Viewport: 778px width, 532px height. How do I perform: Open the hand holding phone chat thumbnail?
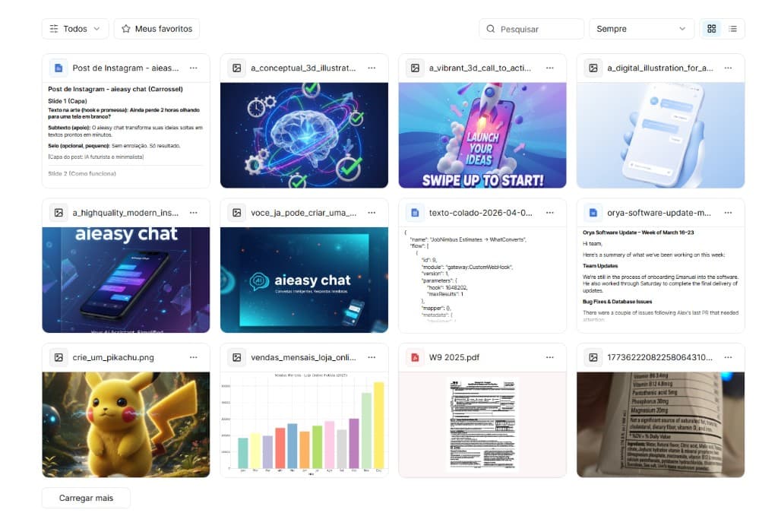point(660,135)
